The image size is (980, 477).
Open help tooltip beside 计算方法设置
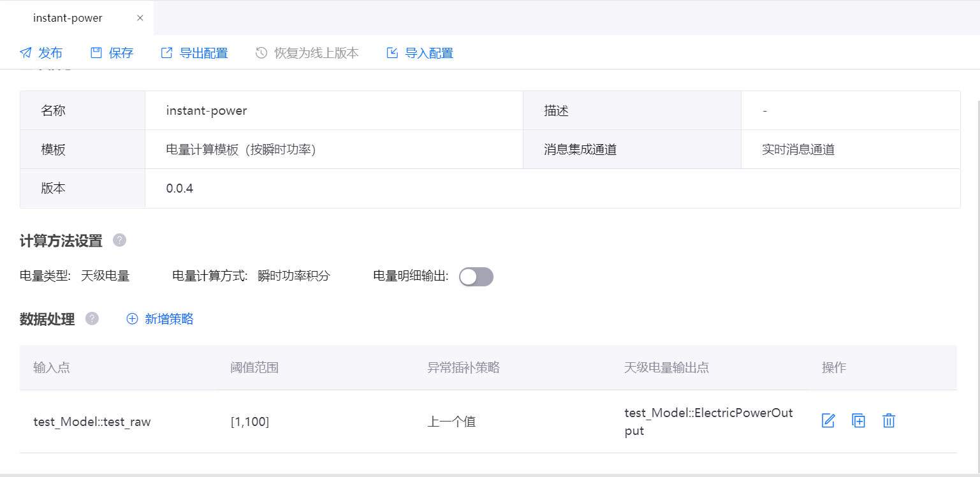point(119,240)
